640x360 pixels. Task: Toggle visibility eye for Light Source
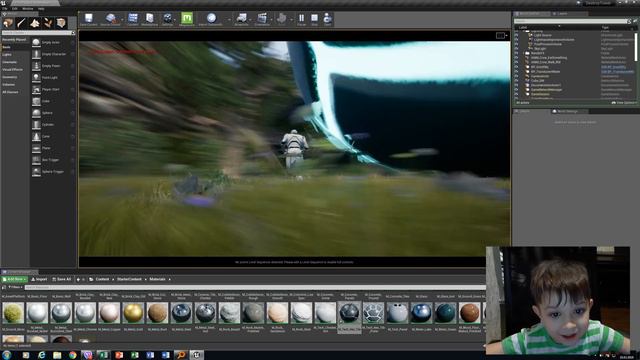[516, 35]
